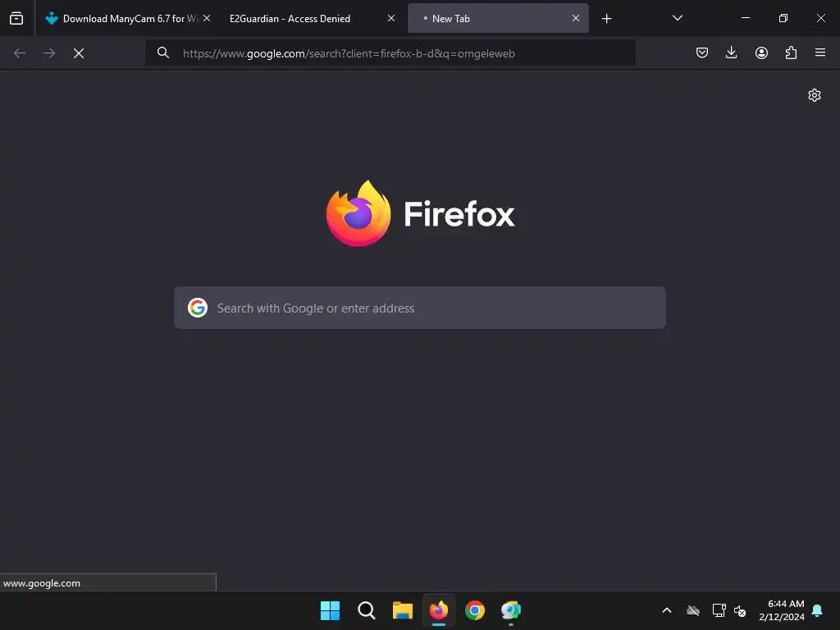
Task: Open the Extensions panel
Action: click(791, 52)
